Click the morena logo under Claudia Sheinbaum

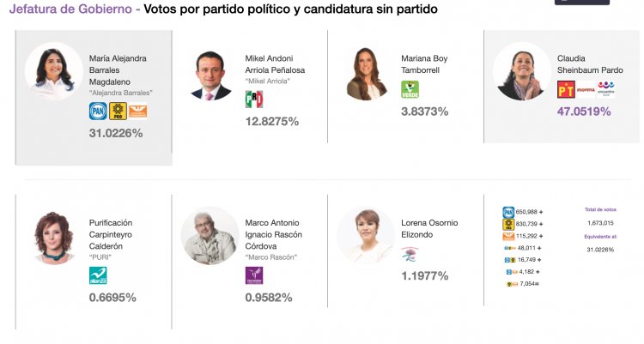(586, 89)
